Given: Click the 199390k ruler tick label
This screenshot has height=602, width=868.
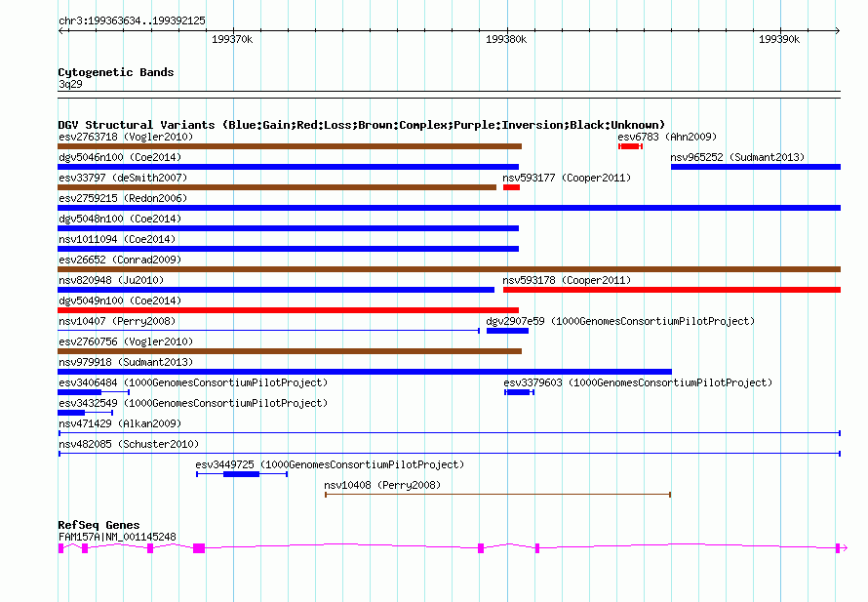Looking at the screenshot, I should [779, 39].
